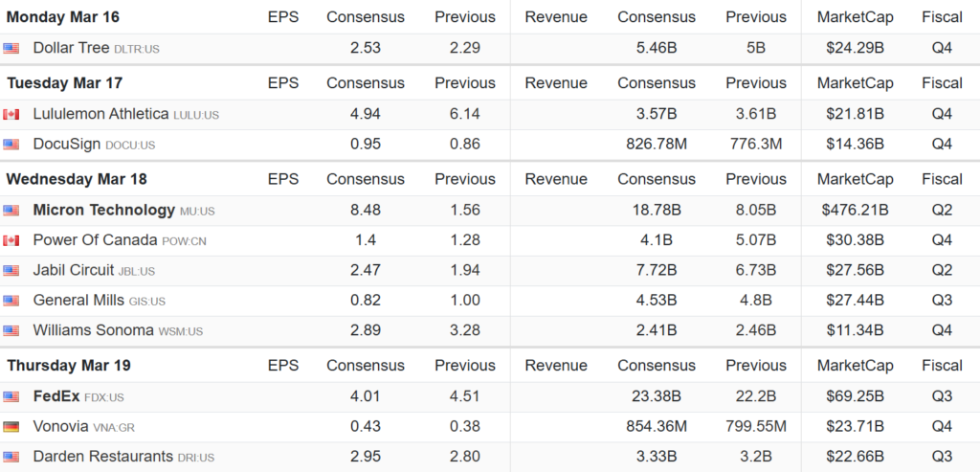
Task: Click the MarketCap header in the Thursday Mar 19 row
Action: point(855,366)
